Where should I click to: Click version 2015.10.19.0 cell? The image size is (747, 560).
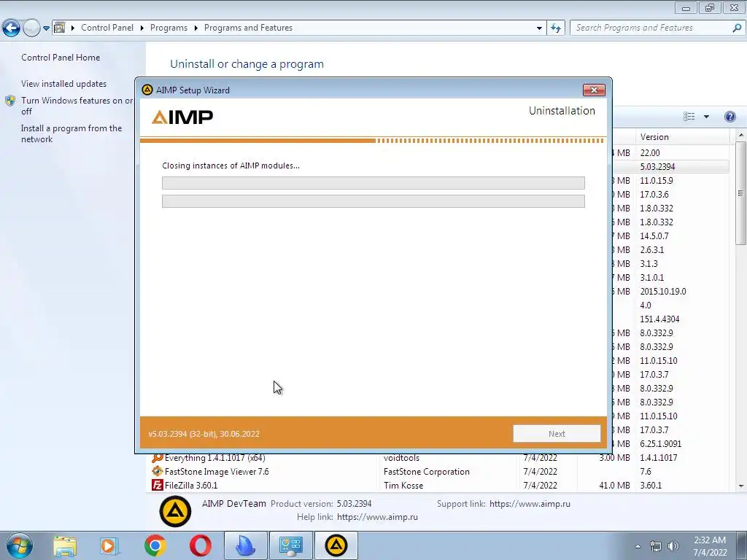662,292
